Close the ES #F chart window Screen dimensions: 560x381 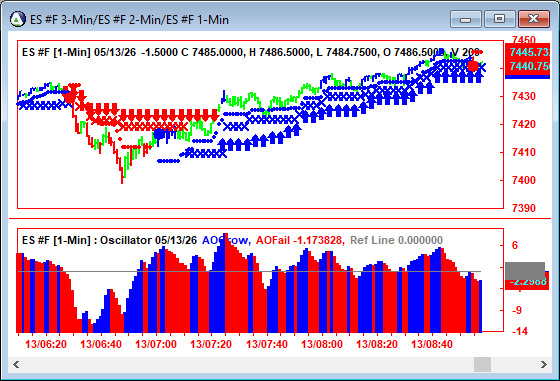533,19
